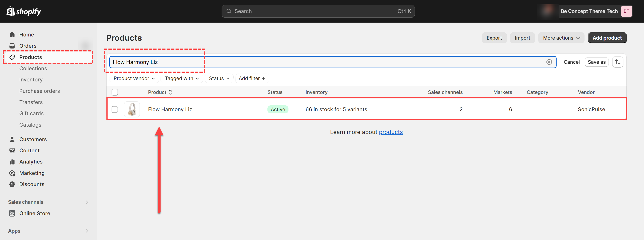This screenshot has width=644, height=240.
Task: Open Online Store sales channel
Action: [35, 213]
